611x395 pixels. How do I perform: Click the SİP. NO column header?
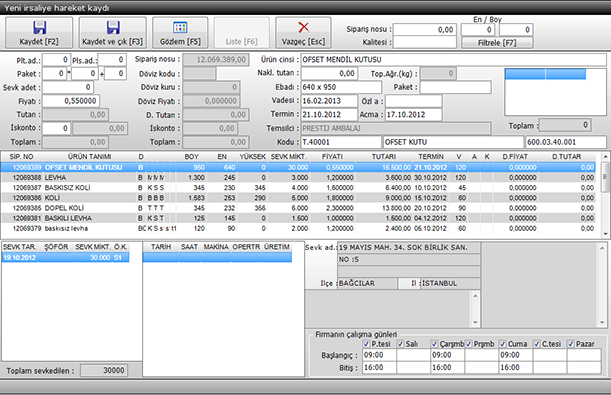(21, 157)
